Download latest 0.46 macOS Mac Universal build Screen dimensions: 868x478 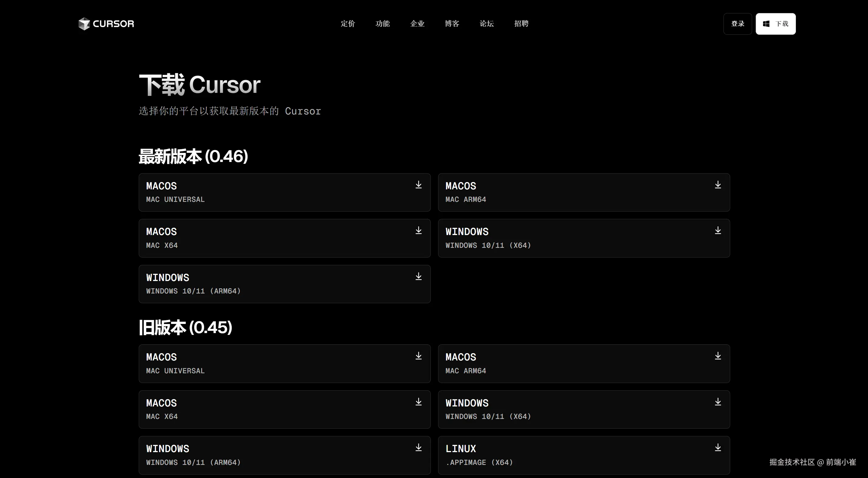pos(285,192)
